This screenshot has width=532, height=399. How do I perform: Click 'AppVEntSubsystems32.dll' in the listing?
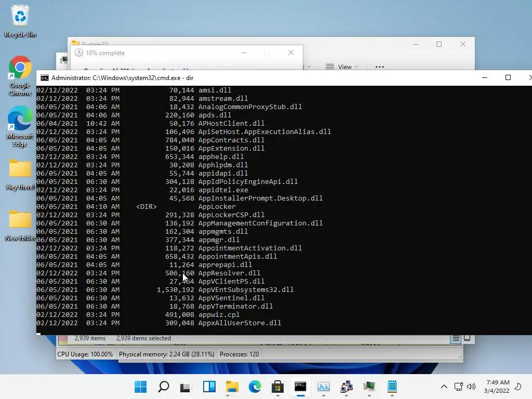[246, 290]
